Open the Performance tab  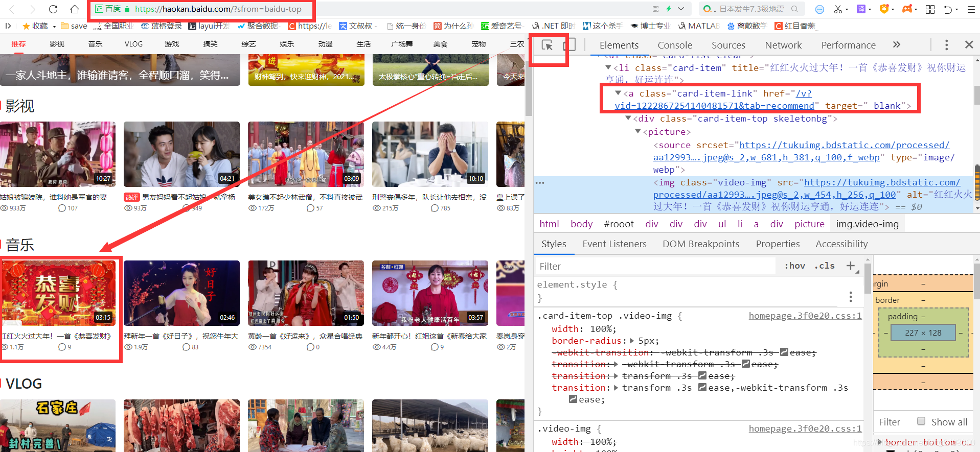coord(848,45)
